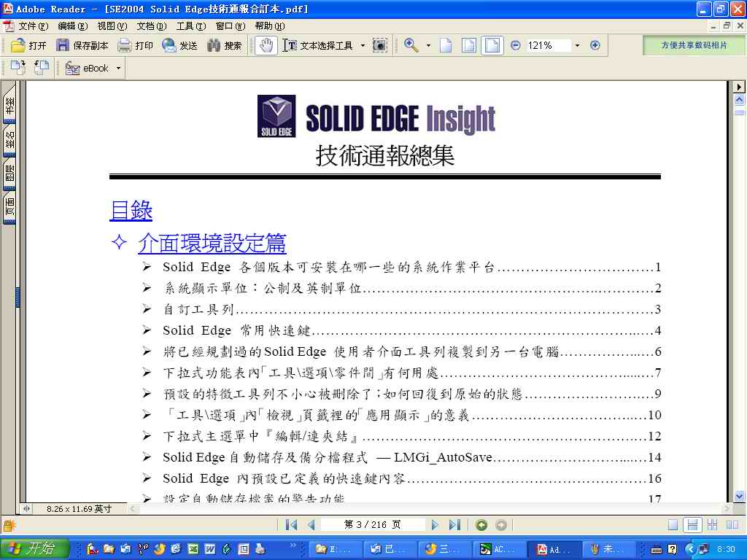747x560 pixels.
Task: Open the 文档(D) menu
Action: pos(152,26)
